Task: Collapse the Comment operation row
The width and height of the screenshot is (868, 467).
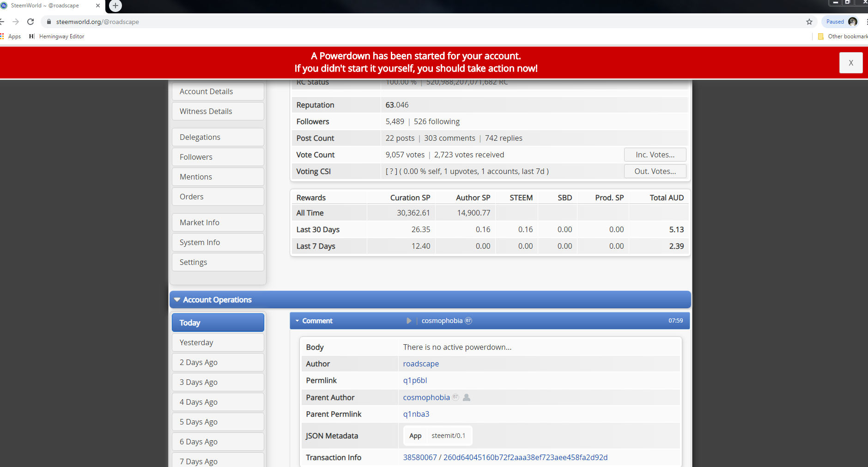Action: [x=297, y=321]
